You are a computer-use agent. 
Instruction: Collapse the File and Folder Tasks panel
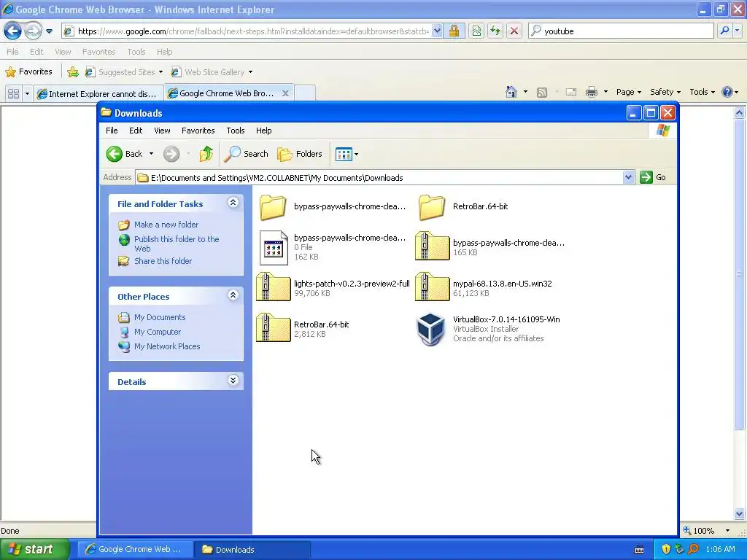tap(233, 203)
